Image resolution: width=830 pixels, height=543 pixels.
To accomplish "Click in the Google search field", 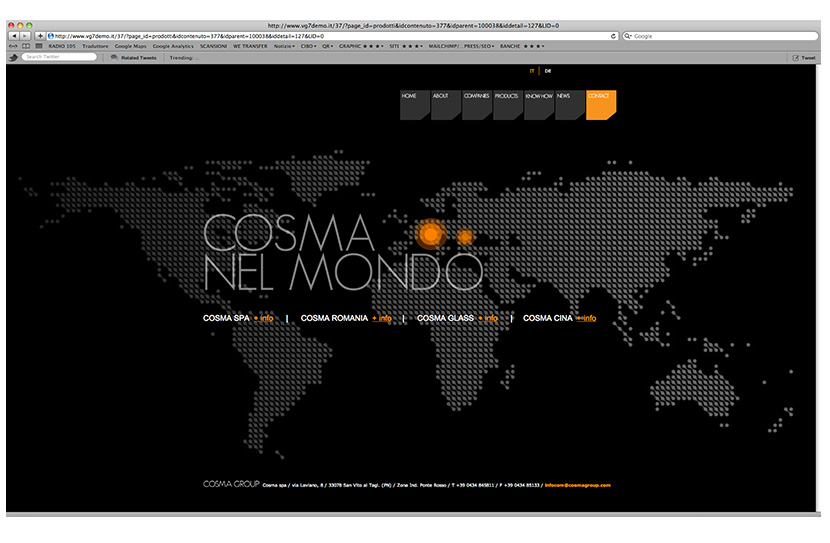I will coord(720,36).
